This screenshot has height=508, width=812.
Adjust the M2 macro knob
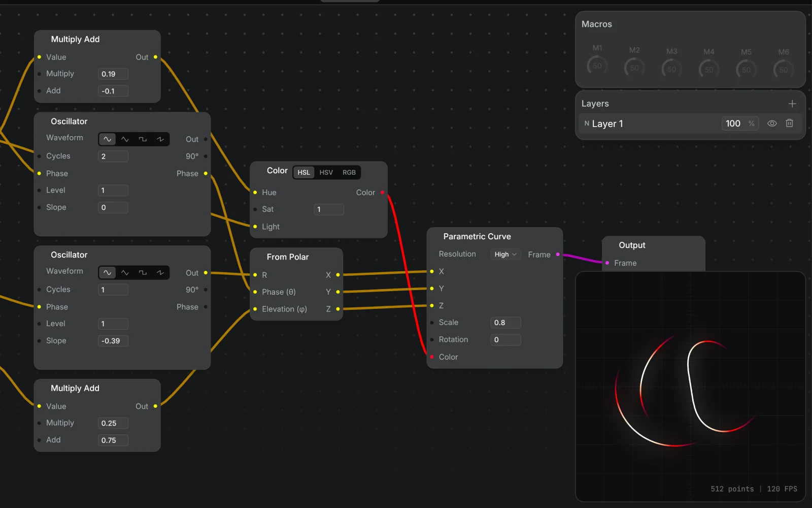click(x=634, y=68)
